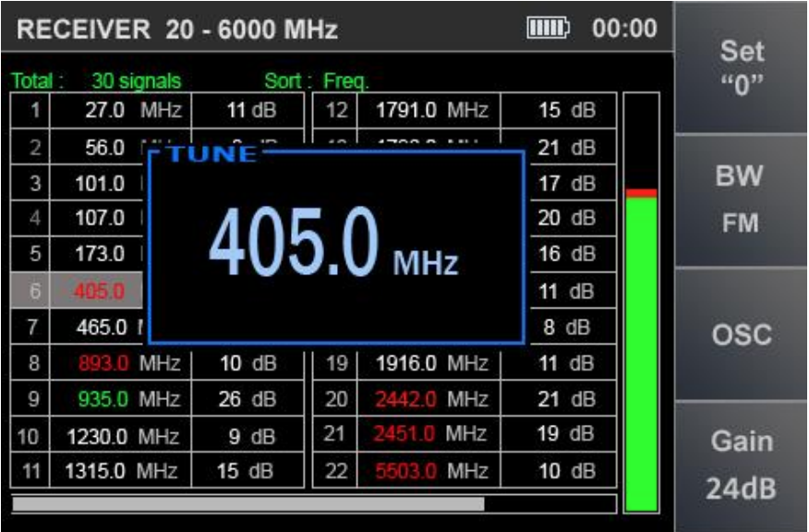Click the battery status icon
Image resolution: width=809 pixels, height=532 pixels.
click(548, 29)
